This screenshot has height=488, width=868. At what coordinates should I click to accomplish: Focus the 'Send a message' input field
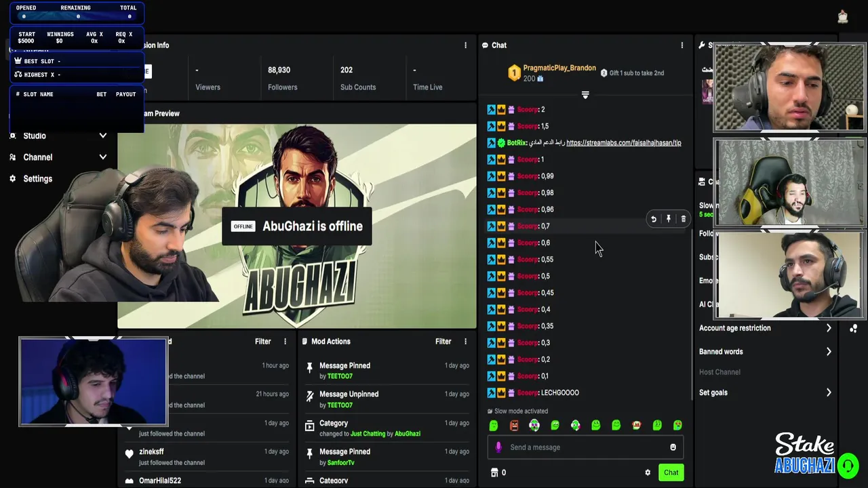585,447
